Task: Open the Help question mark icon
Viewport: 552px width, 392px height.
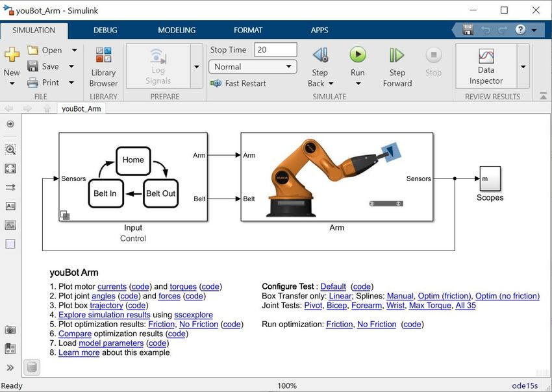Action: pos(520,30)
